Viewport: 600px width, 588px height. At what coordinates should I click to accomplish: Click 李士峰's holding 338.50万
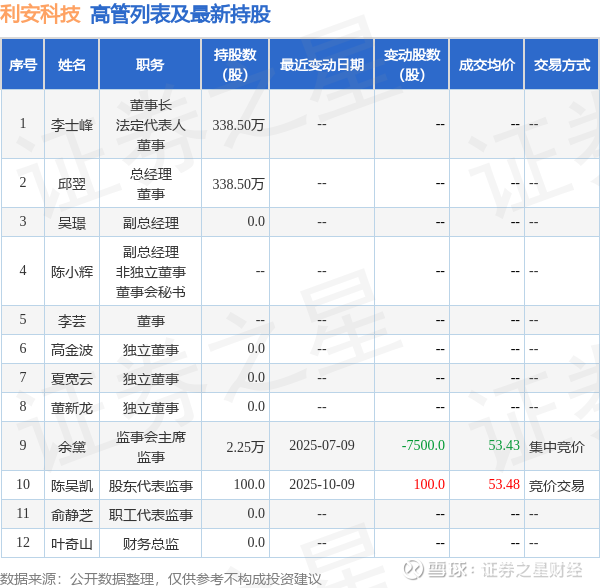click(x=238, y=125)
